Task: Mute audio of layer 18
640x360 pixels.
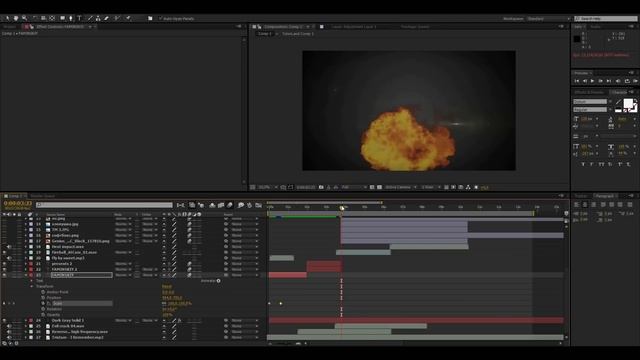Action: pyautogui.click(x=9, y=247)
